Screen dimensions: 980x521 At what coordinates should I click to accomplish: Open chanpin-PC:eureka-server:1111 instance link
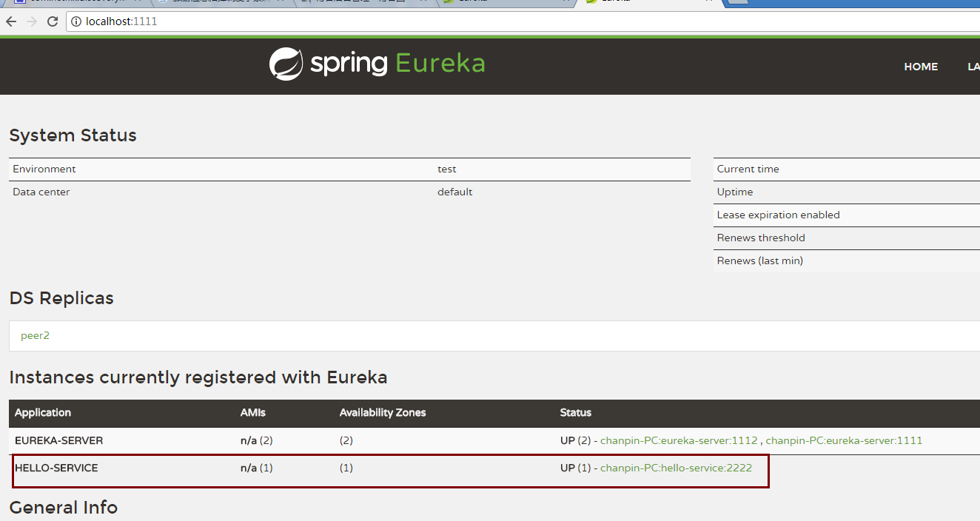844,440
